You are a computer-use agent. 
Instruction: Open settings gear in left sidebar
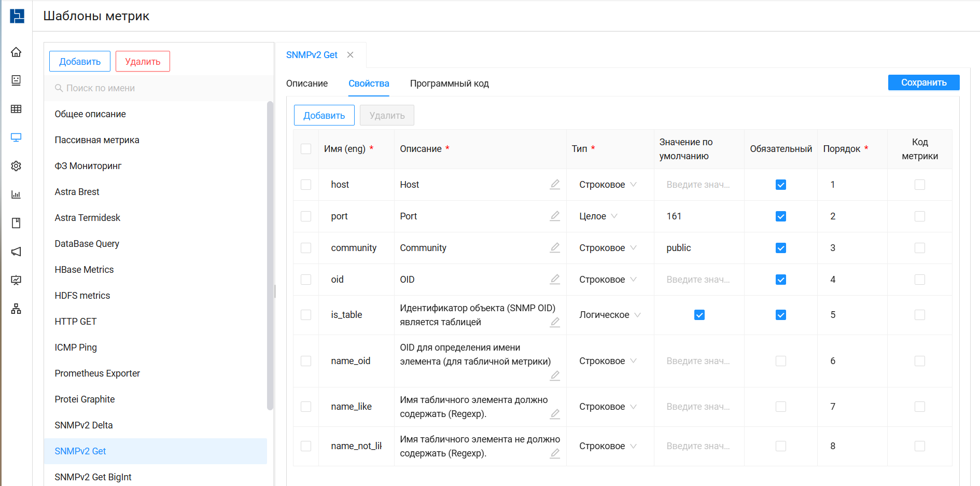(16, 166)
